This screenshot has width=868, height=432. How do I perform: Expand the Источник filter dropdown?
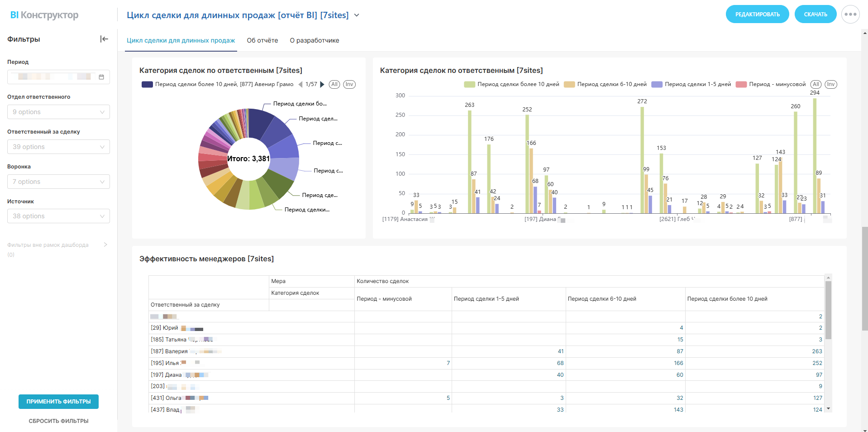pos(58,216)
